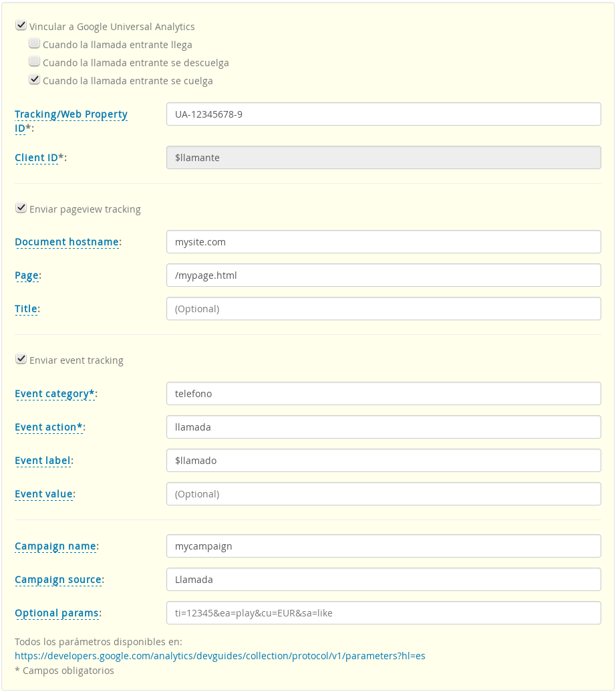Click the Optional params help label
The height and width of the screenshot is (692, 616).
pos(57,613)
